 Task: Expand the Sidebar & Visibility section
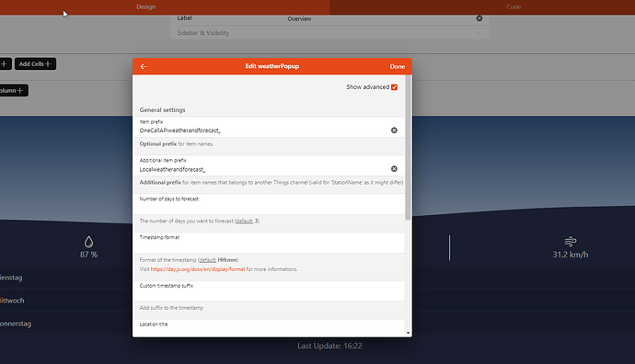(x=329, y=33)
